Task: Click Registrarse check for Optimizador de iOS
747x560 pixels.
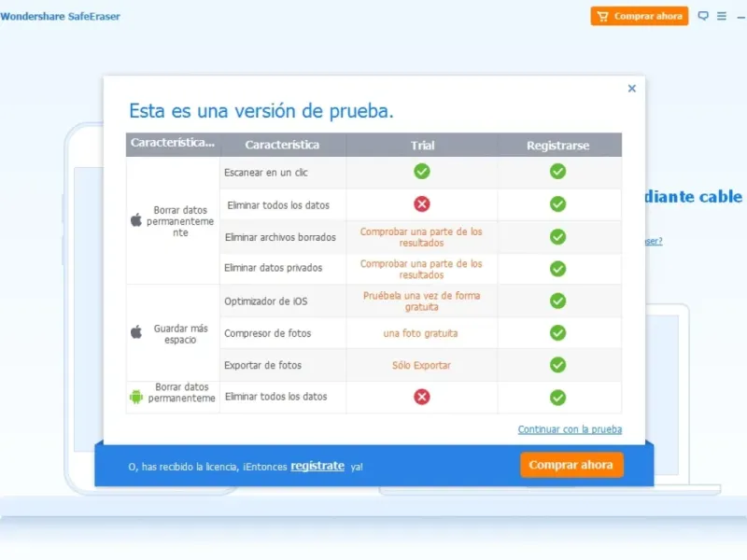Action: click(557, 301)
